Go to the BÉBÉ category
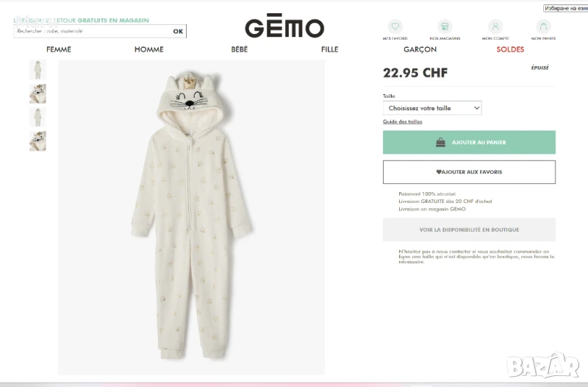Screen dimensions: 588x387 [x=240, y=49]
